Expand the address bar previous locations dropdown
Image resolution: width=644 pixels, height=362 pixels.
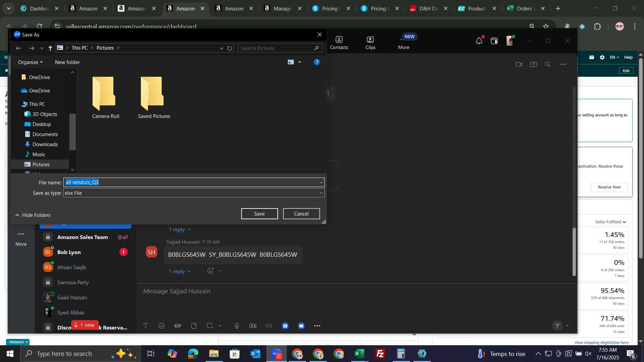click(221, 48)
